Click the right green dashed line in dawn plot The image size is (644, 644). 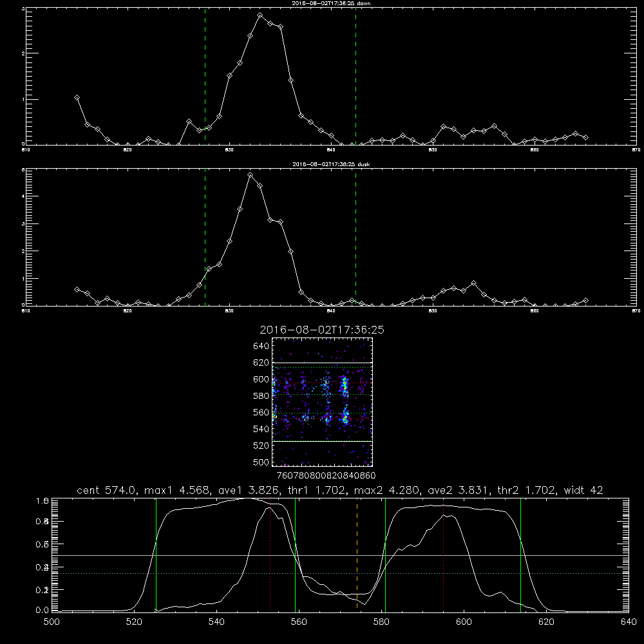[355, 77]
